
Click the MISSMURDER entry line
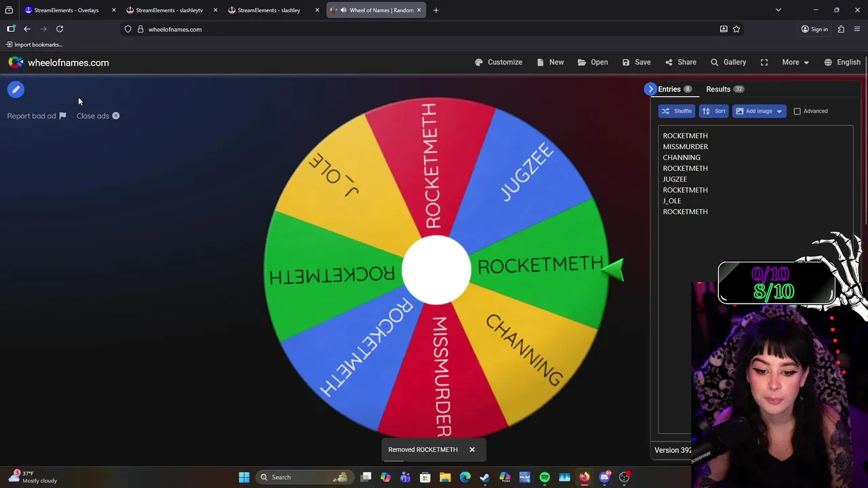tap(685, 146)
